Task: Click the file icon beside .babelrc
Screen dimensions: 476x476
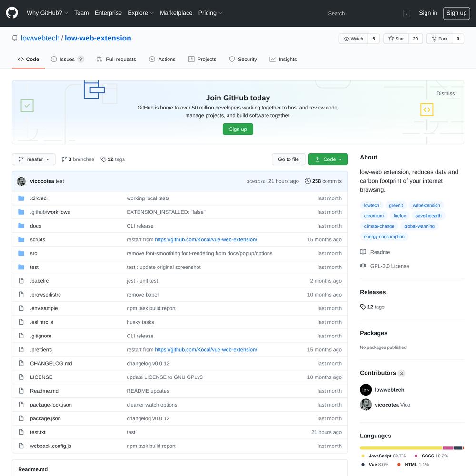Action: point(21,281)
